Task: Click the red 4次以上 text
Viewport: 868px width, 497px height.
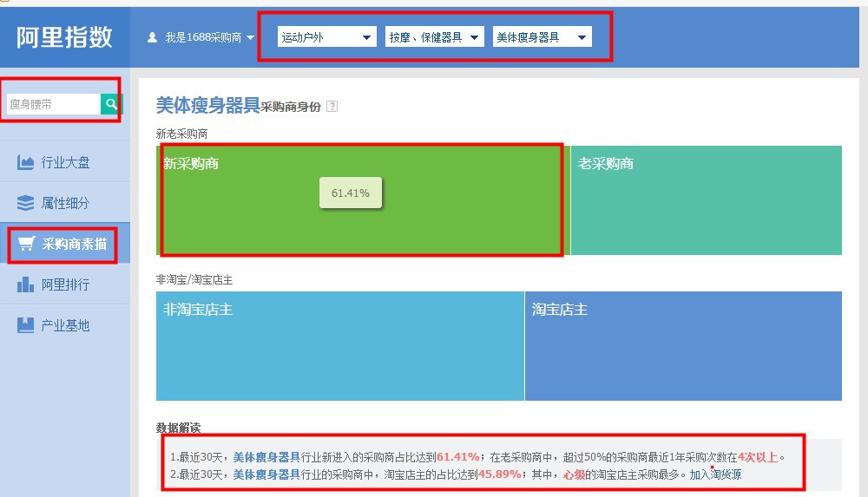Action: click(758, 457)
